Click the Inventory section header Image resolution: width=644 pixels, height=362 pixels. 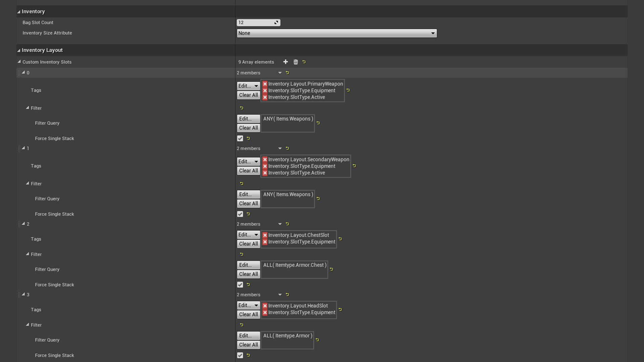click(33, 11)
